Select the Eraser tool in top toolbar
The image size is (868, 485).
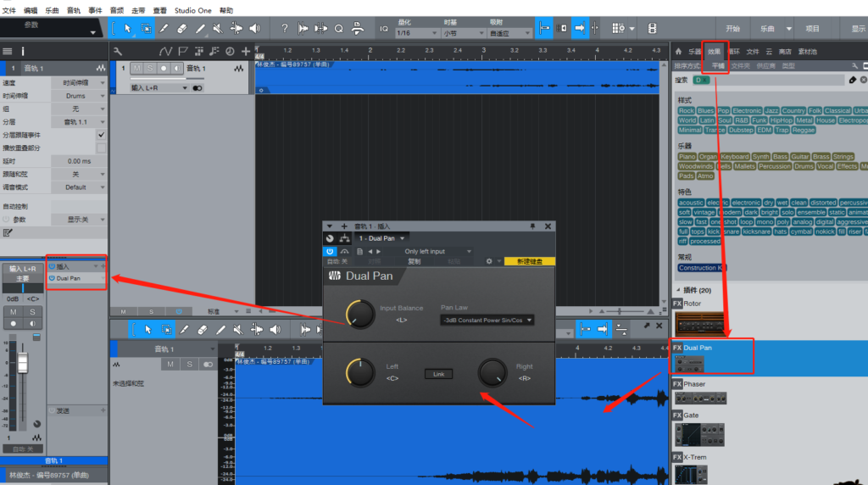[181, 28]
